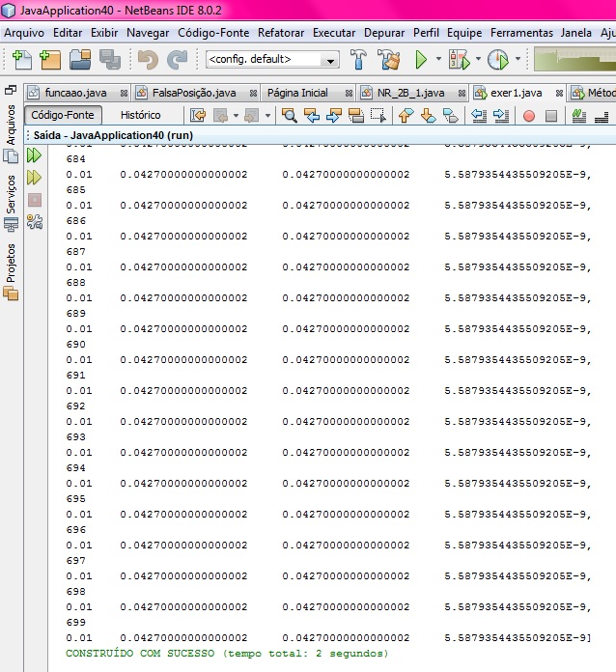Image resolution: width=616 pixels, height=672 pixels.
Task: Expand Debug Project dropdown arrow
Action: pyautogui.click(x=469, y=60)
